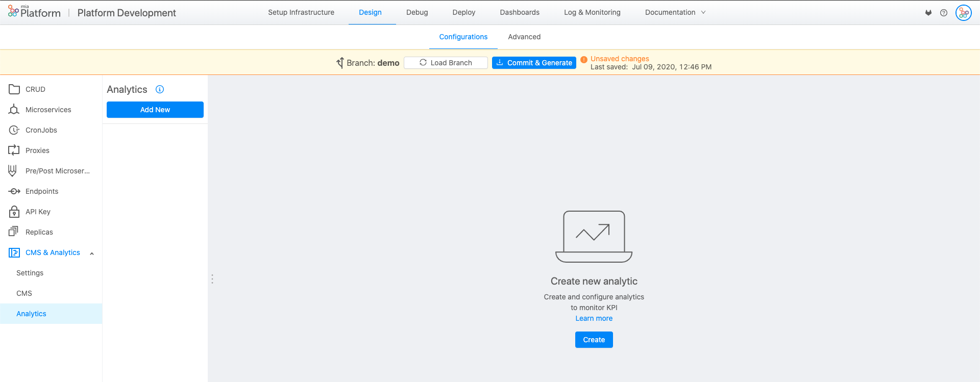Click the Proxies icon in sidebar
Viewport: 980px width, 382px height.
[14, 150]
